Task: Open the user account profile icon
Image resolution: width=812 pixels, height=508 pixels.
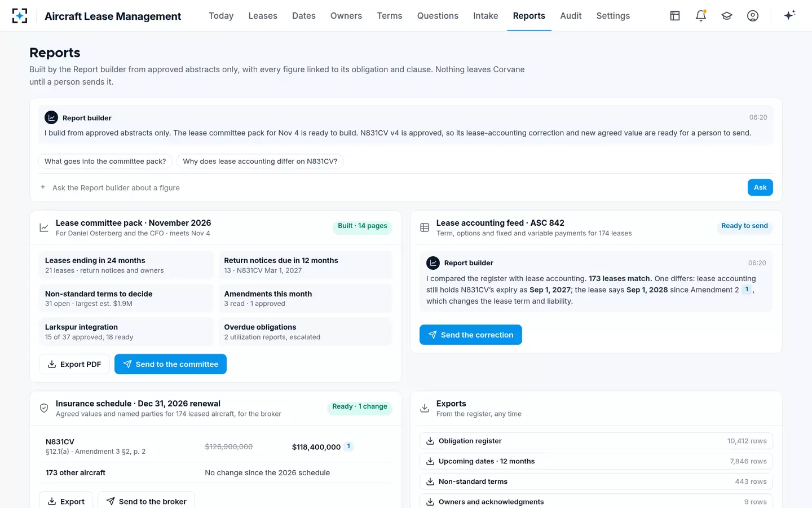Action: 753,16
